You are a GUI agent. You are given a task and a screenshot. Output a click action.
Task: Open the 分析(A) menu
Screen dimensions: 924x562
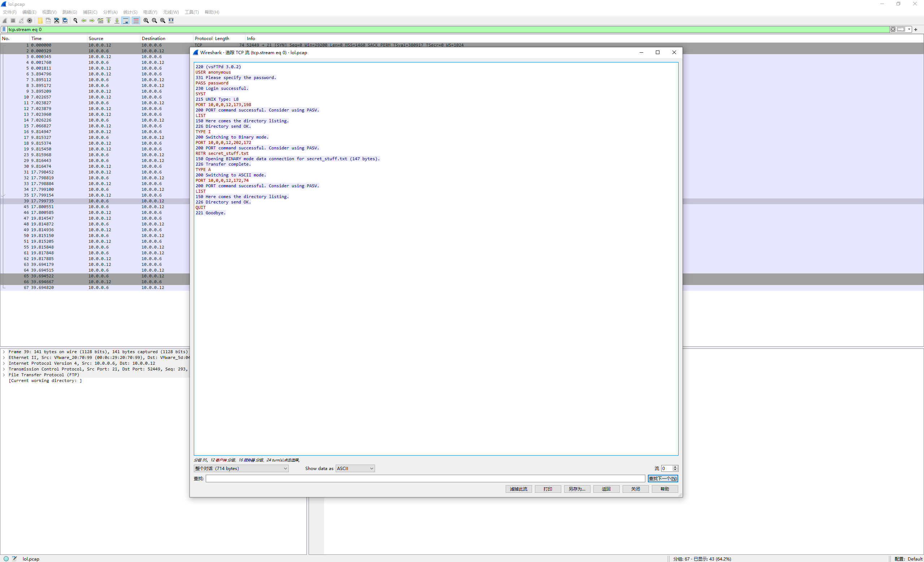pos(110,12)
